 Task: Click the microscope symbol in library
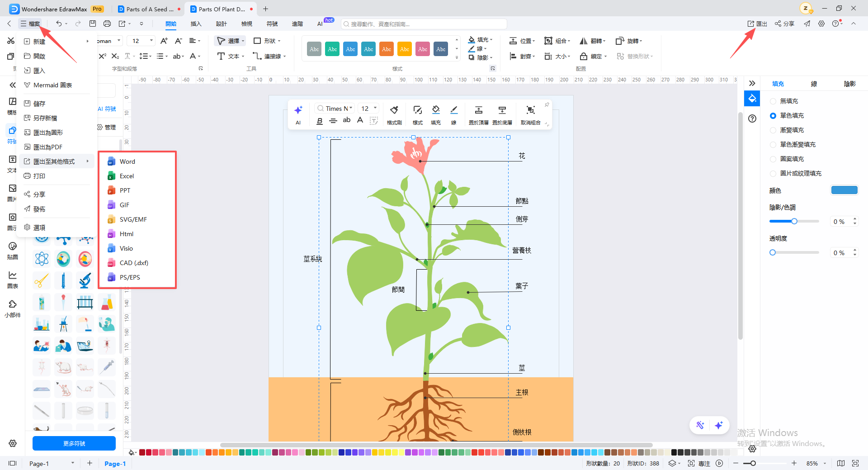click(x=85, y=280)
